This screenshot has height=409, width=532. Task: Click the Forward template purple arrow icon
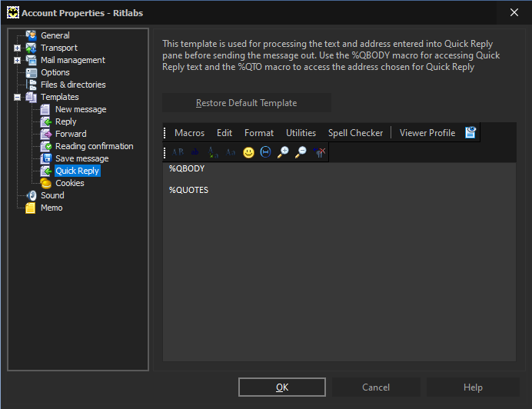(x=45, y=134)
